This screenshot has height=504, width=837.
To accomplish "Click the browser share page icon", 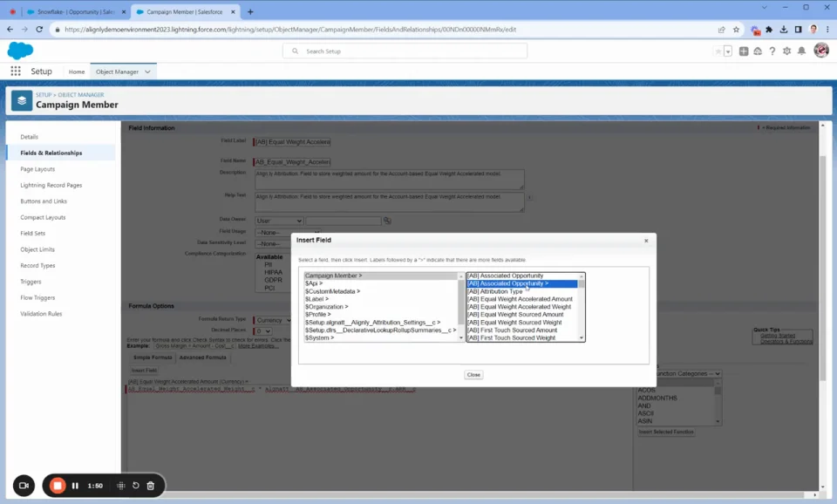I will [722, 30].
